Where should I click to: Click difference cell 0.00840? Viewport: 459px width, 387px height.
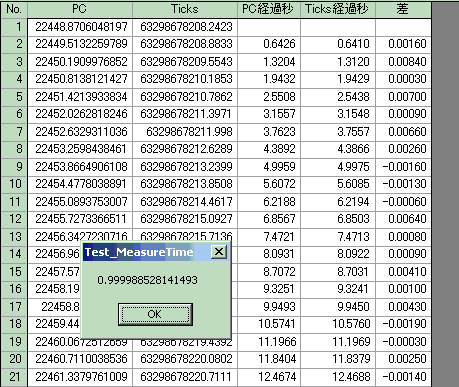pos(403,62)
